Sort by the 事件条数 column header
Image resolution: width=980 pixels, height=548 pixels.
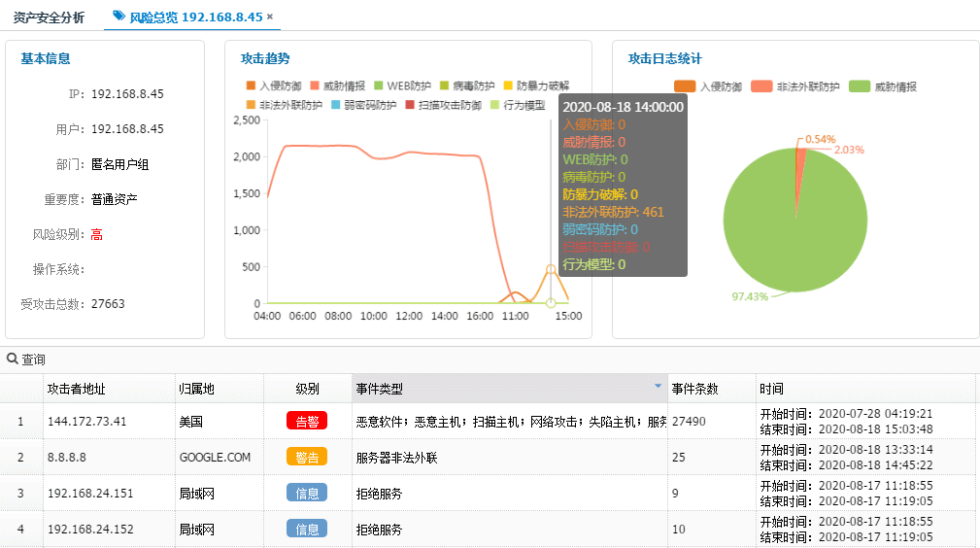click(x=694, y=389)
